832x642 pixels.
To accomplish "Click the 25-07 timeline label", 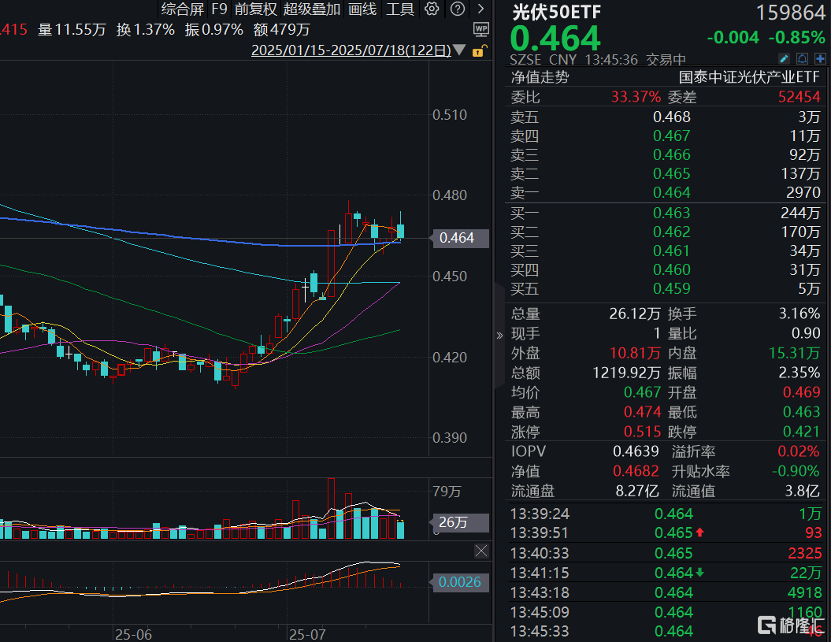I will coord(307,635).
